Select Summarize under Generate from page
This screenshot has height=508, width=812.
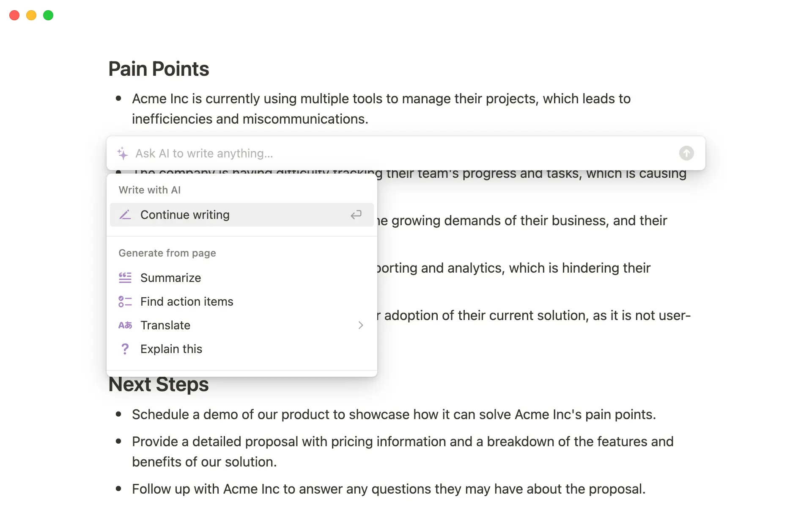(171, 277)
